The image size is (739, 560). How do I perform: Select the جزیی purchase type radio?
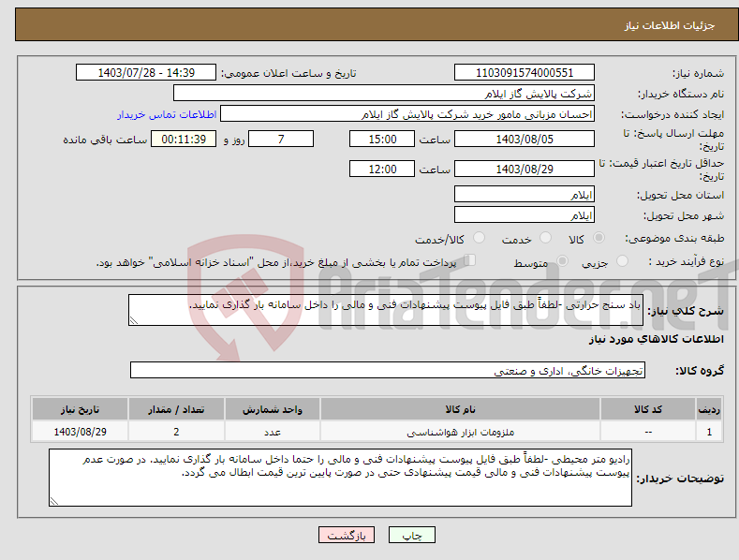click(622, 260)
